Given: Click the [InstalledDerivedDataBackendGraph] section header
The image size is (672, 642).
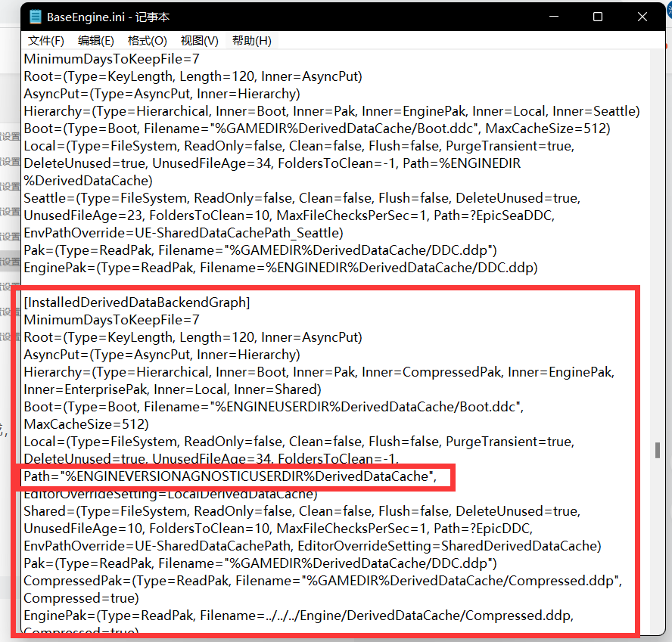Looking at the screenshot, I should 137,302.
